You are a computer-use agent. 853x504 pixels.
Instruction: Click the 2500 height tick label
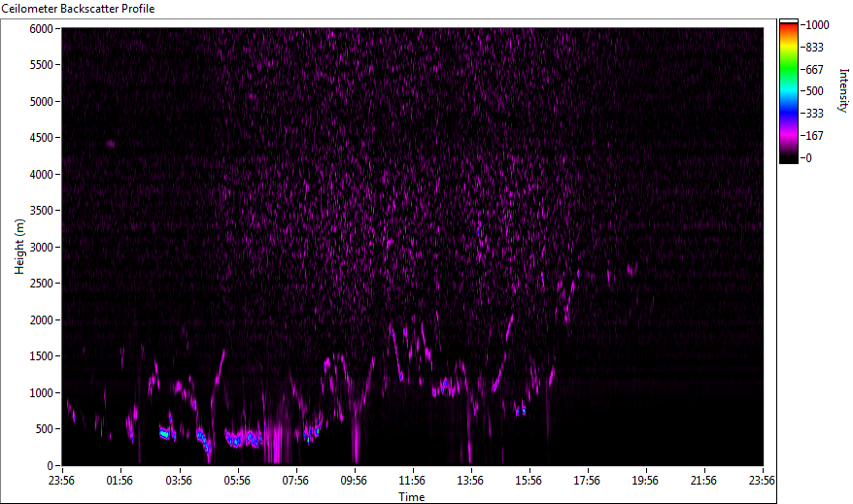[x=42, y=284]
